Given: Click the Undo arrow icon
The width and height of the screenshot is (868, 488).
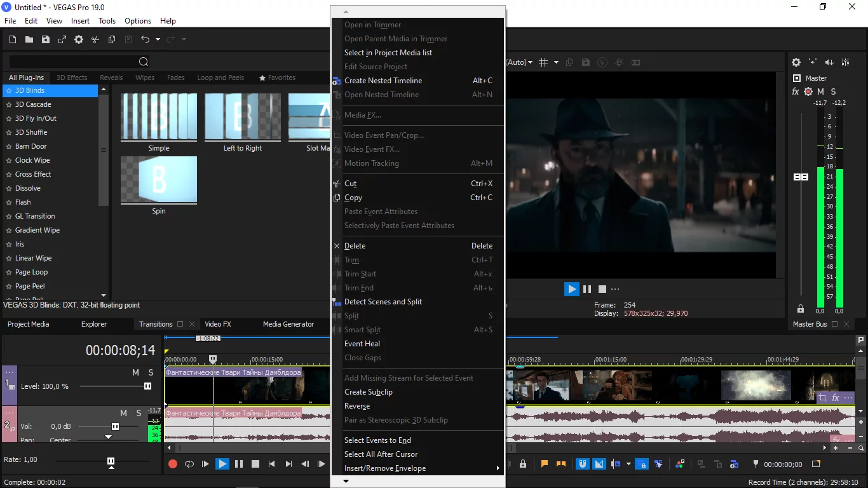Looking at the screenshot, I should pyautogui.click(x=145, y=39).
